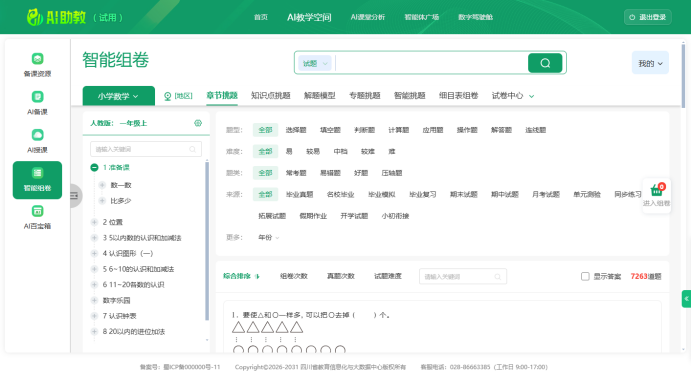Select 中档 difficulty filter
691x378 pixels.
pos(340,151)
